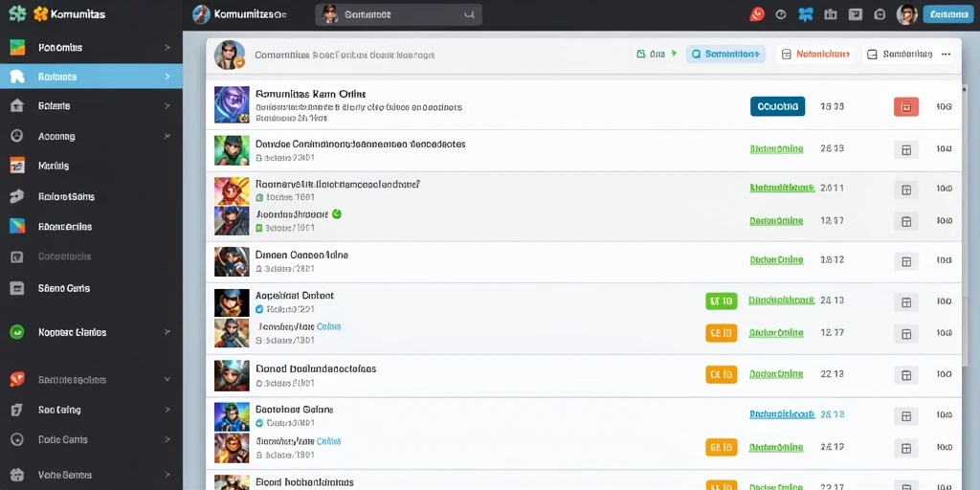Click the clock icon beside Aoonng
Viewport: 980px width, 490px height.
pos(17,136)
